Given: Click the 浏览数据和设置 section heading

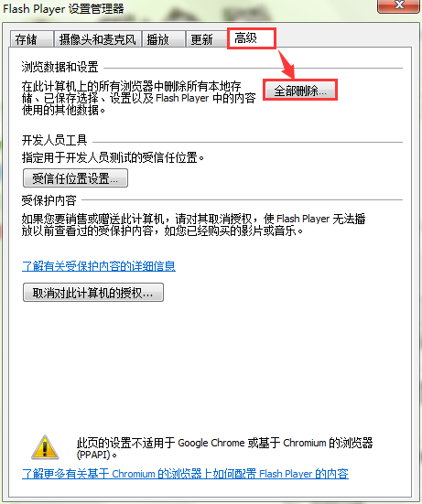Looking at the screenshot, I should (60, 67).
